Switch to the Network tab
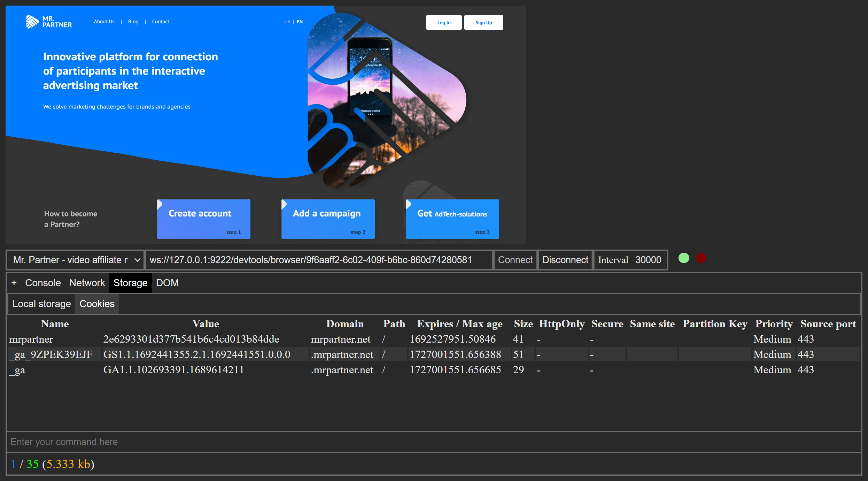The image size is (868, 481). click(87, 283)
